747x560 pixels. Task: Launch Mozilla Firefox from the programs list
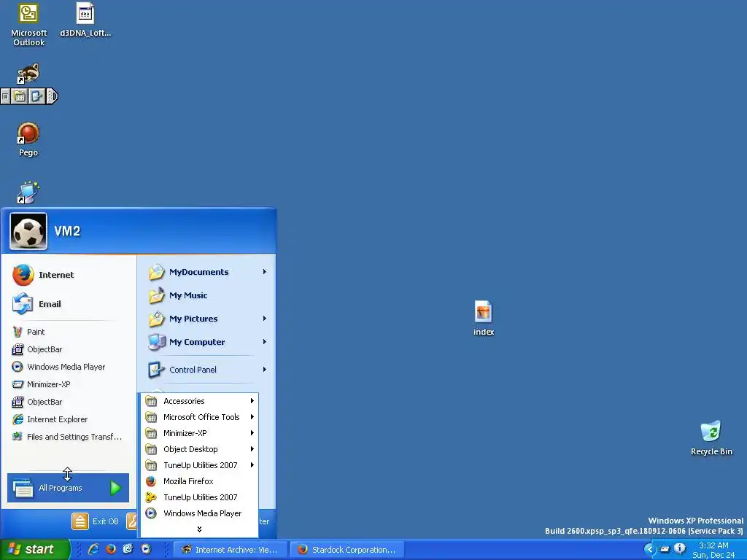200,481
